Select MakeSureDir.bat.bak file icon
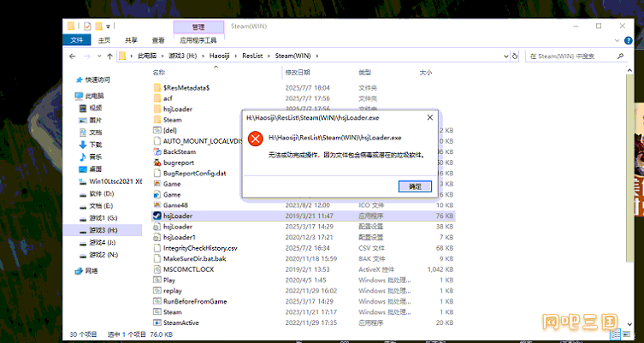Viewport: 644px width, 343px height. tap(157, 259)
